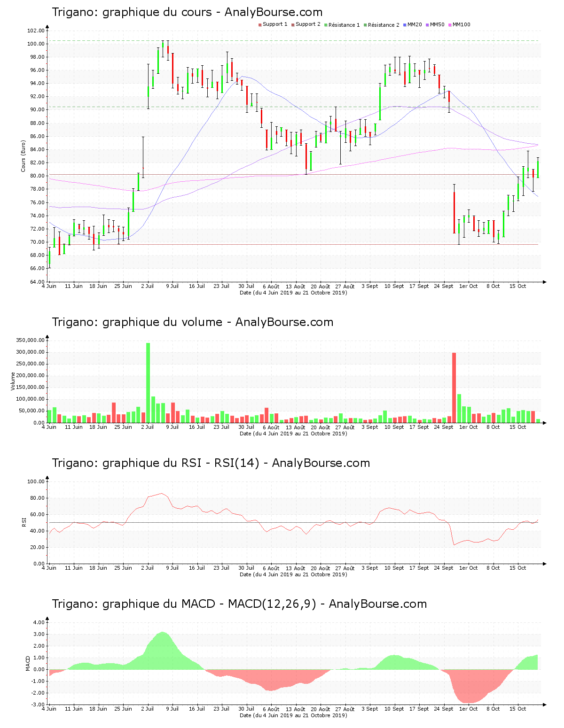Screen dimensions: 564x728
Task: Click the MM20 legend color swatch
Action: coord(405,25)
